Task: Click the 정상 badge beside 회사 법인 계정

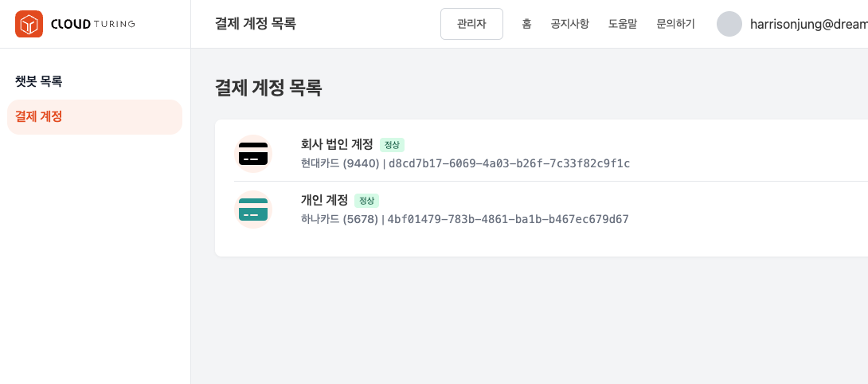Action: click(392, 145)
